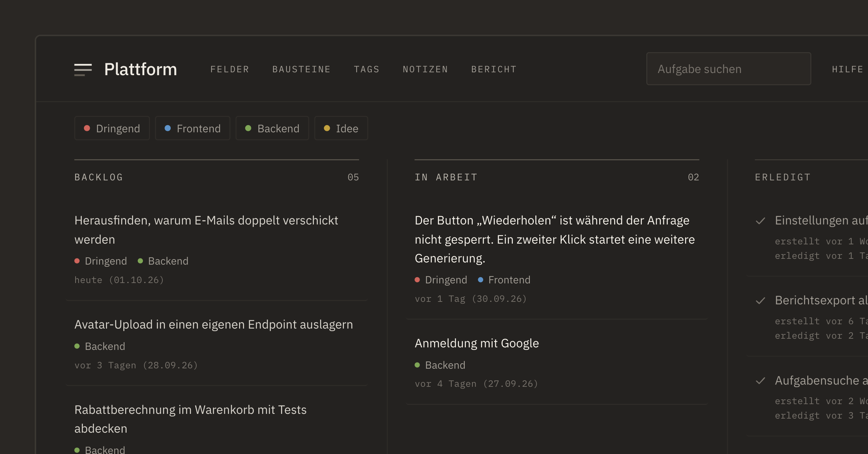Open the Anmeldung mit Google task
The image size is (868, 454).
point(477,343)
